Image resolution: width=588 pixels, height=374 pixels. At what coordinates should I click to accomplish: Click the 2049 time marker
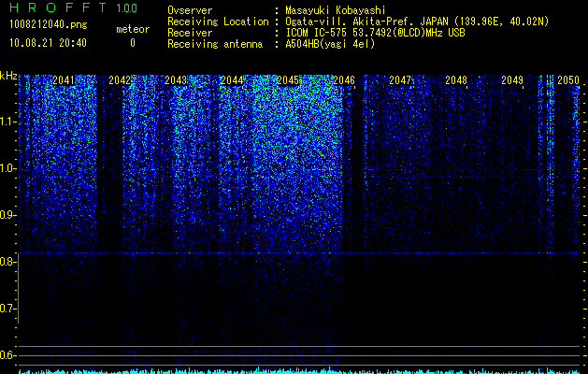(x=512, y=80)
